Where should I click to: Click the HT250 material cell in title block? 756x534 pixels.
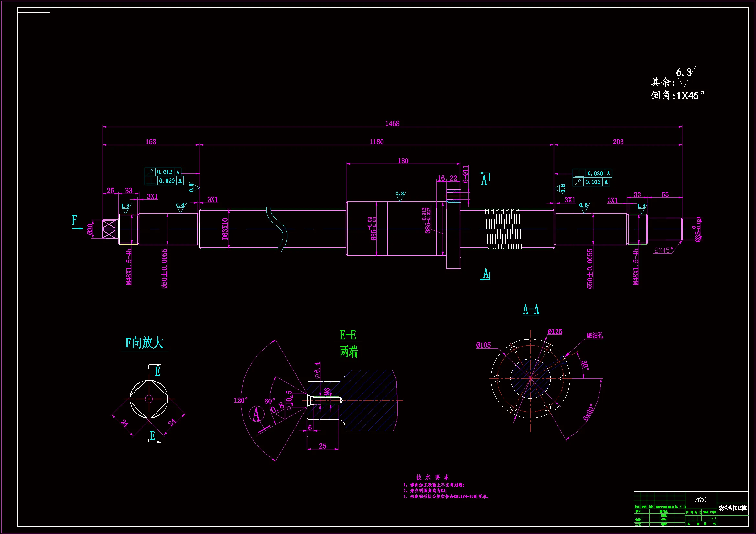[700, 500]
